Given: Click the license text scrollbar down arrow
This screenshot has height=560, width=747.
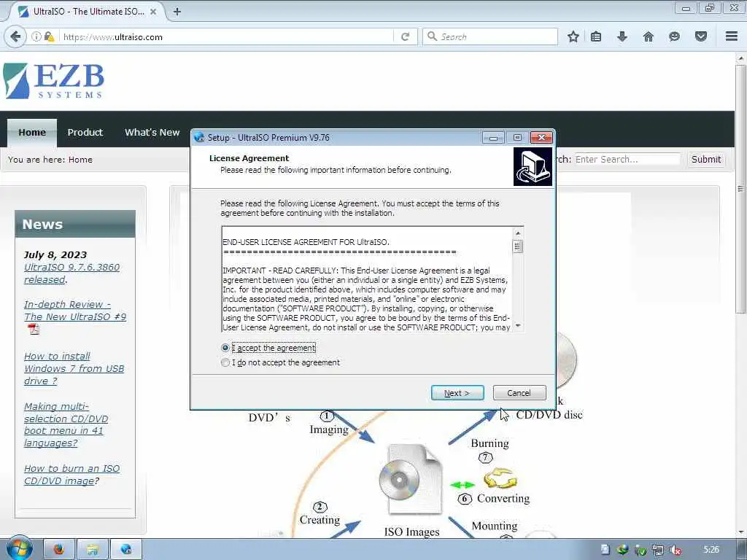Looking at the screenshot, I should pyautogui.click(x=518, y=326).
